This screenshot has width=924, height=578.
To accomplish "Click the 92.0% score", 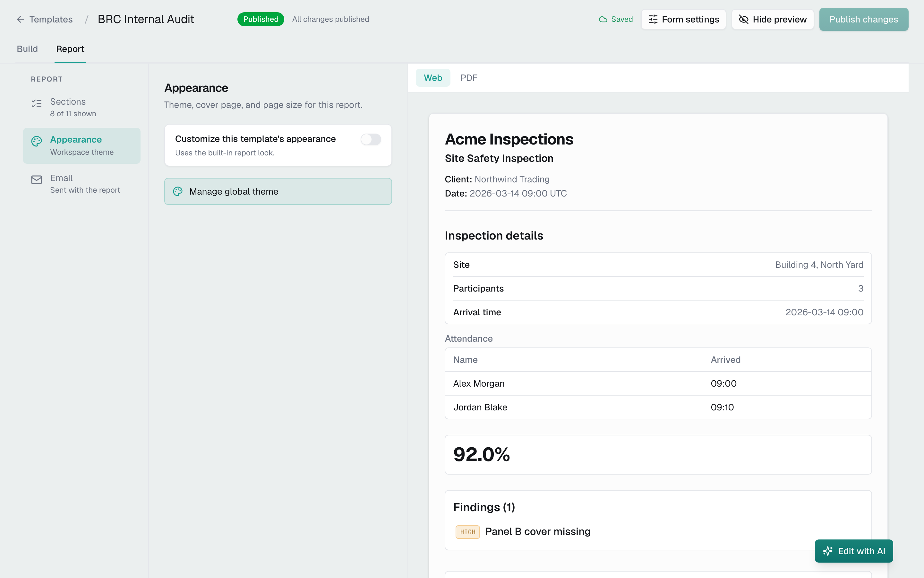I will pyautogui.click(x=482, y=454).
